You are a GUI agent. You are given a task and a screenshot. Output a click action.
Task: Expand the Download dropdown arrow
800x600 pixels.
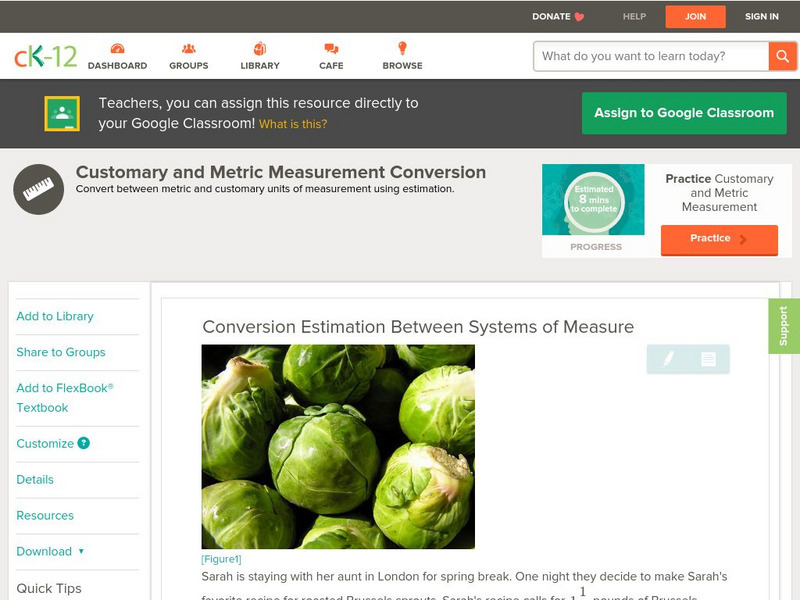pos(81,551)
